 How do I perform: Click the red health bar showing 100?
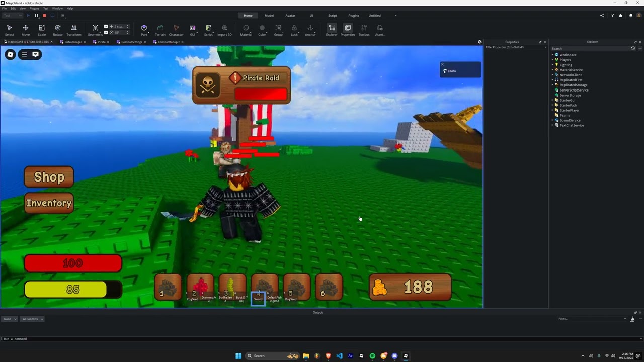(73, 263)
